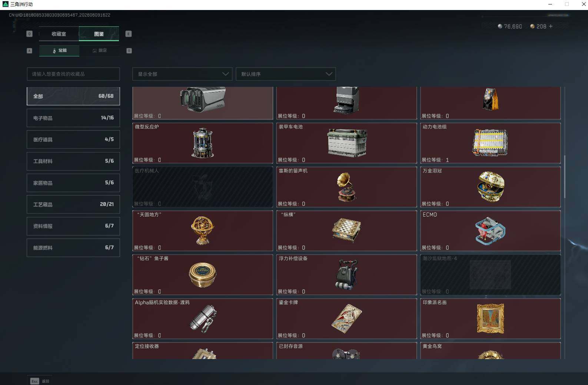Viewport: 588px width, 385px height.
Task: Click the 万金泪冠 jeweled egg icon
Action: pos(491,187)
